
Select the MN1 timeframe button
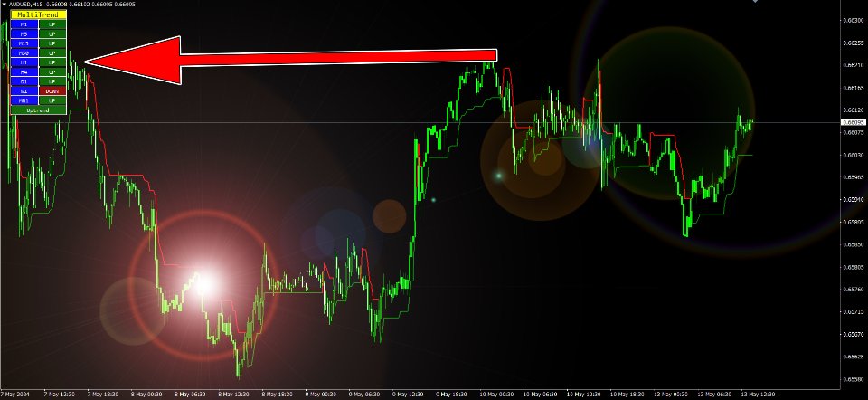click(x=24, y=100)
